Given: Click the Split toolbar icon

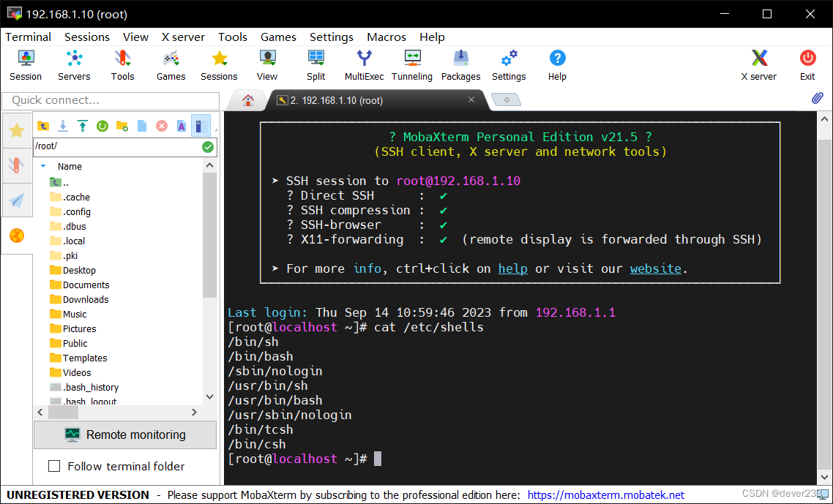Looking at the screenshot, I should (315, 65).
